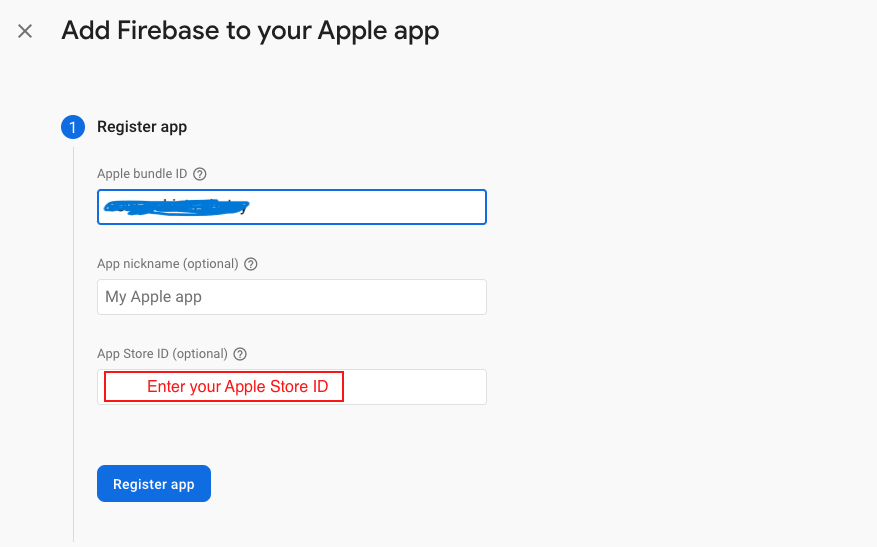Close the Add Firebase setup dialog
This screenshot has width=877, height=547.
[x=25, y=31]
